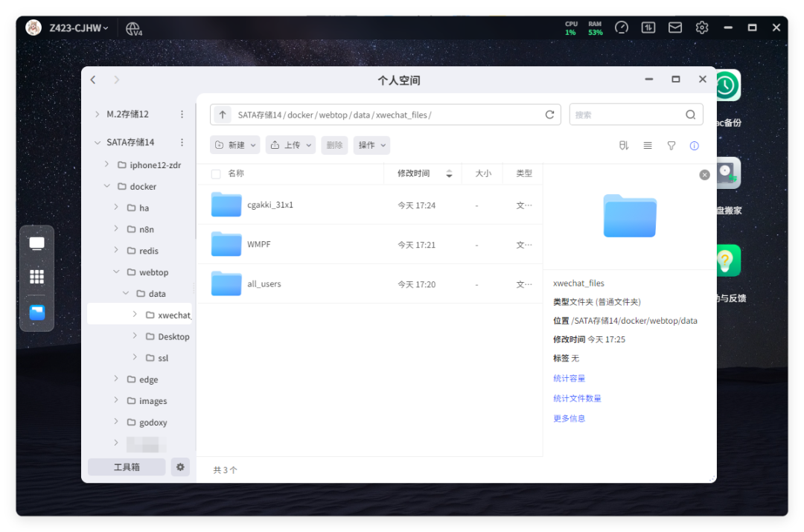Collapse the webtop folder node
Image resolution: width=804 pixels, height=532 pixels.
(x=116, y=272)
